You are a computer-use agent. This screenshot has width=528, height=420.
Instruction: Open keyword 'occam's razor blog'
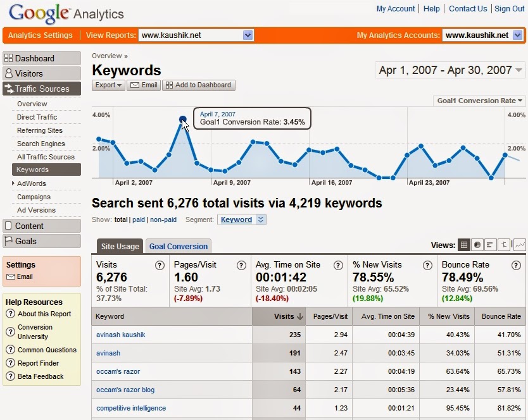(125, 390)
